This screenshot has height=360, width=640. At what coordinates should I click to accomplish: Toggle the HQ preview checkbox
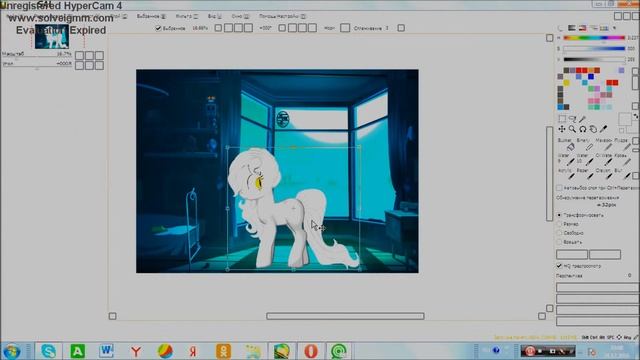click(x=559, y=266)
